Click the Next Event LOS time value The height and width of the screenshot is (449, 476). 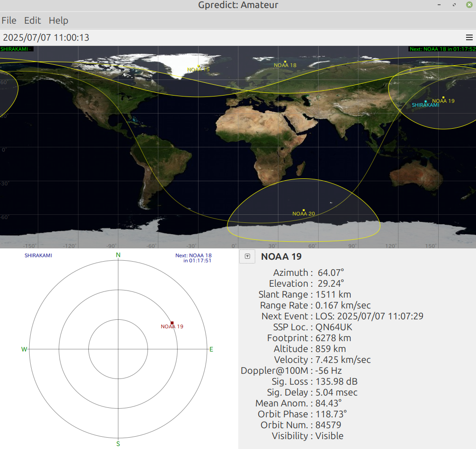(370, 316)
